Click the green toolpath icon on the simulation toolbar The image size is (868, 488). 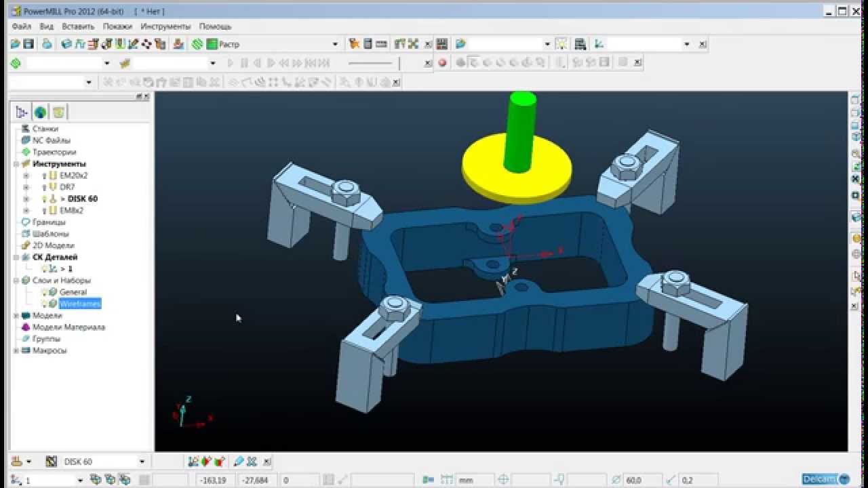[x=16, y=63]
